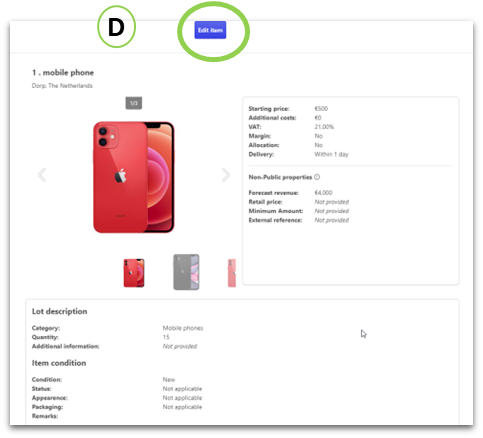
Task: Click the Dorp, The Netherlands location text
Action: click(x=62, y=86)
